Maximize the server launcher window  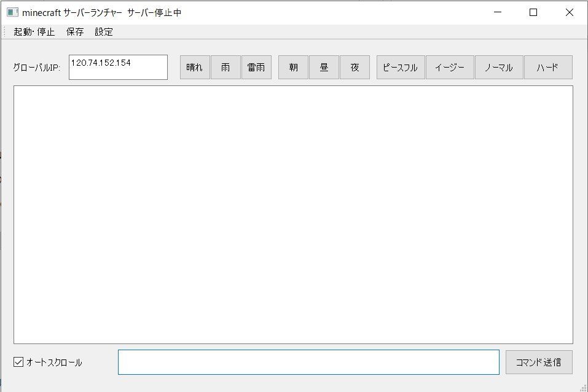[533, 12]
